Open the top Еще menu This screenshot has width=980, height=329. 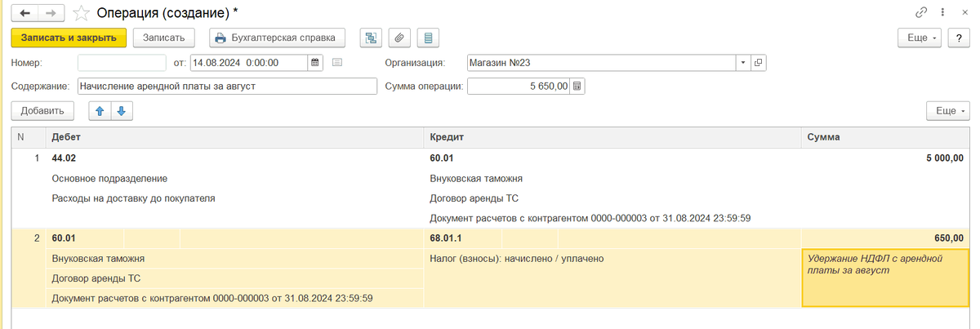point(920,38)
